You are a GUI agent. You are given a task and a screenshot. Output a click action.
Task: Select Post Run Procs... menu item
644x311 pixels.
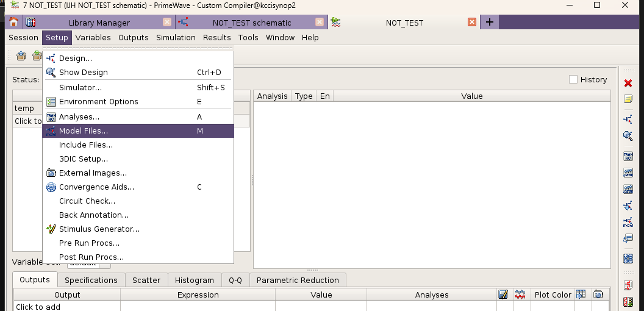[x=138, y=257]
